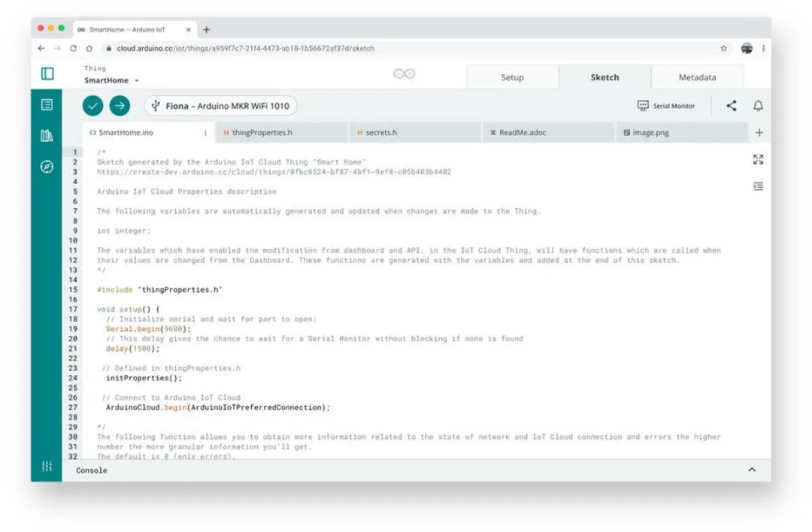Toggle the sidebar panel icon
This screenshot has width=812, height=532.
click(x=47, y=74)
